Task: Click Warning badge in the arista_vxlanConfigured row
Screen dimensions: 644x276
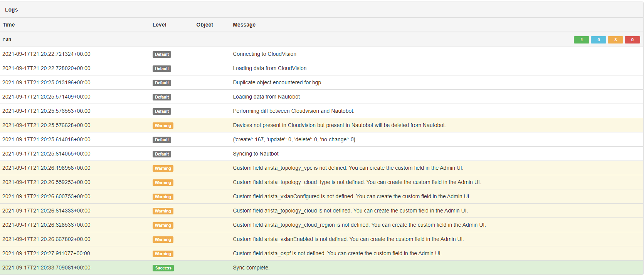Action: pos(163,197)
